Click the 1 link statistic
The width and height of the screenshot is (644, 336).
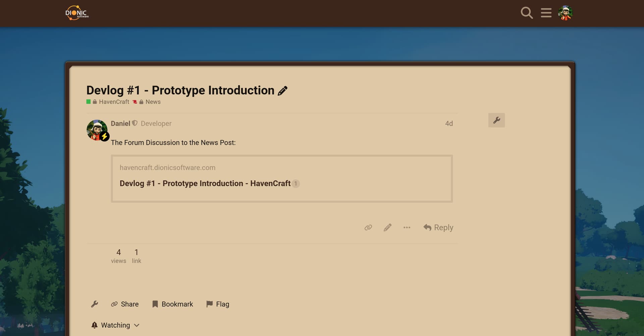[x=137, y=256]
